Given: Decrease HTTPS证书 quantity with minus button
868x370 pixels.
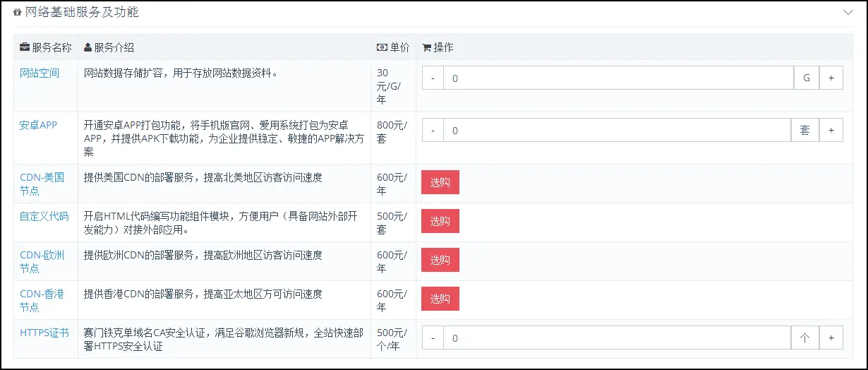Looking at the screenshot, I should pos(433,338).
